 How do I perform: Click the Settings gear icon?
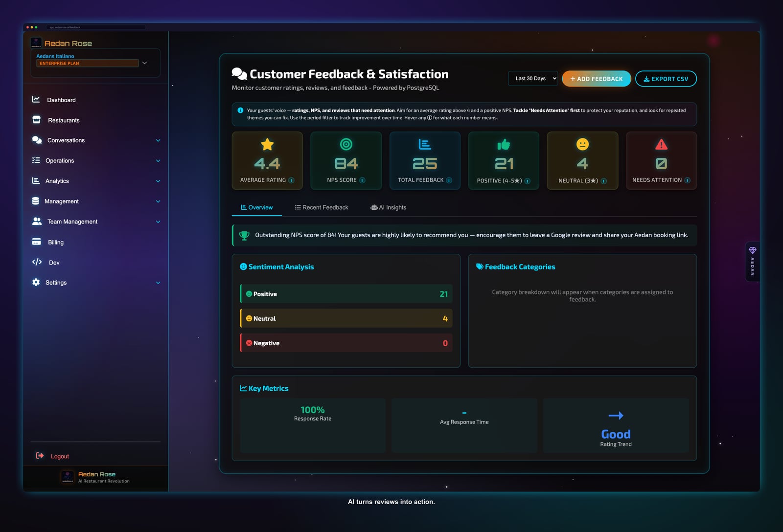[x=36, y=282]
